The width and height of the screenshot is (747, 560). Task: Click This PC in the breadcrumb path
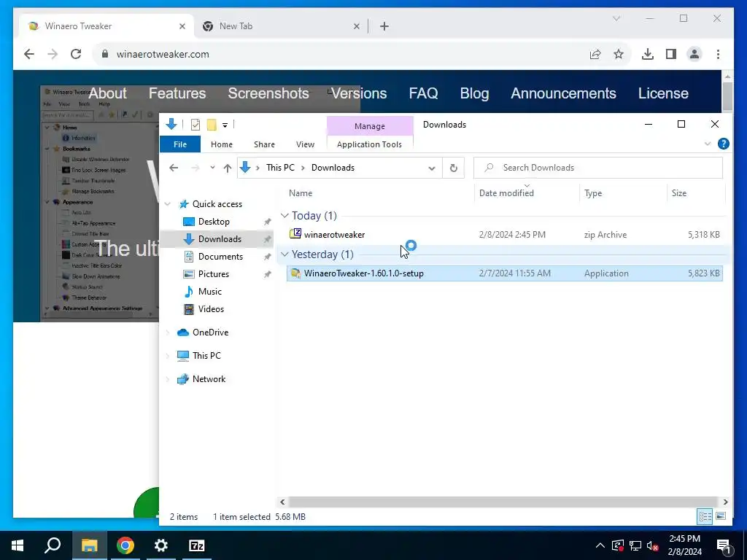click(280, 168)
